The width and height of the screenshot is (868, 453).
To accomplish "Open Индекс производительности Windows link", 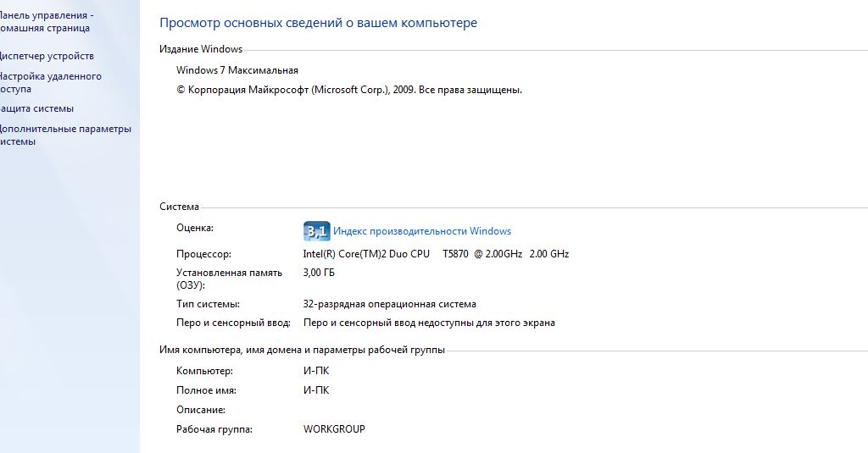I will 422,231.
